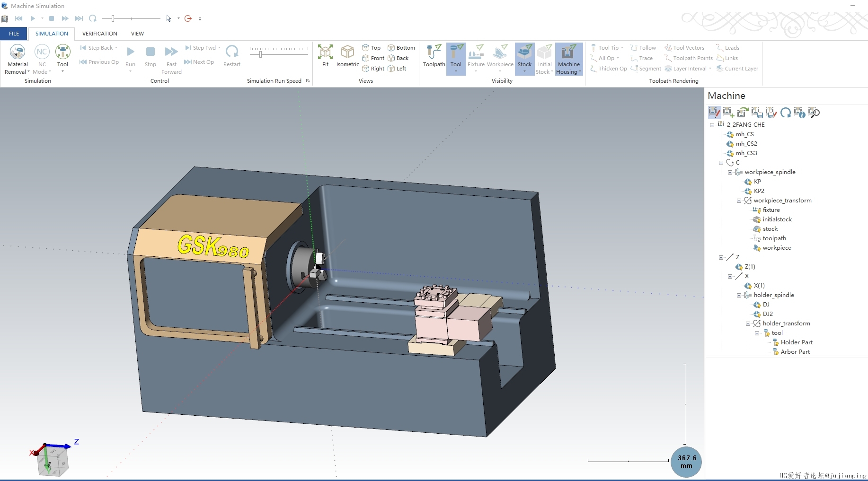Click the reload machine icon in Machine panel
Viewport: 868px width, 481px height.
785,112
